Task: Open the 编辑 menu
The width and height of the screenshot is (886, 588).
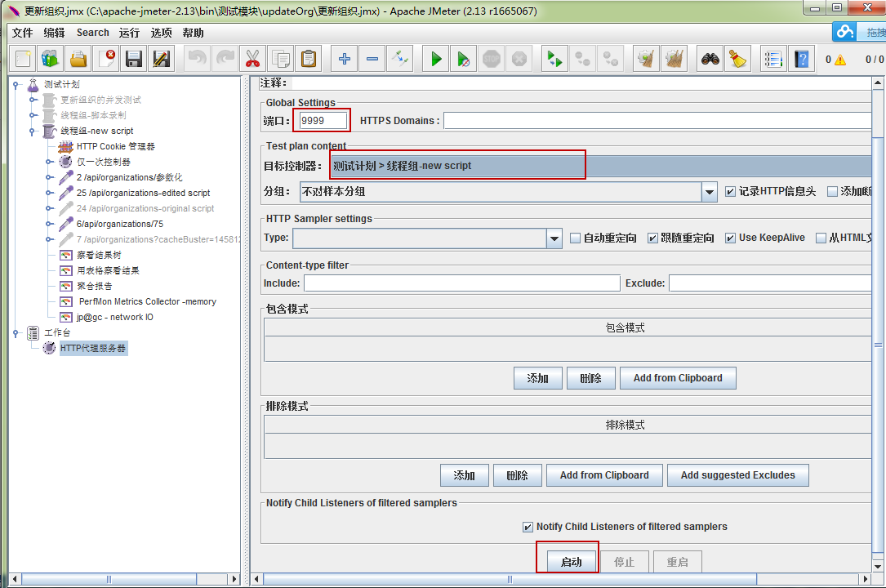Action: pos(54,33)
